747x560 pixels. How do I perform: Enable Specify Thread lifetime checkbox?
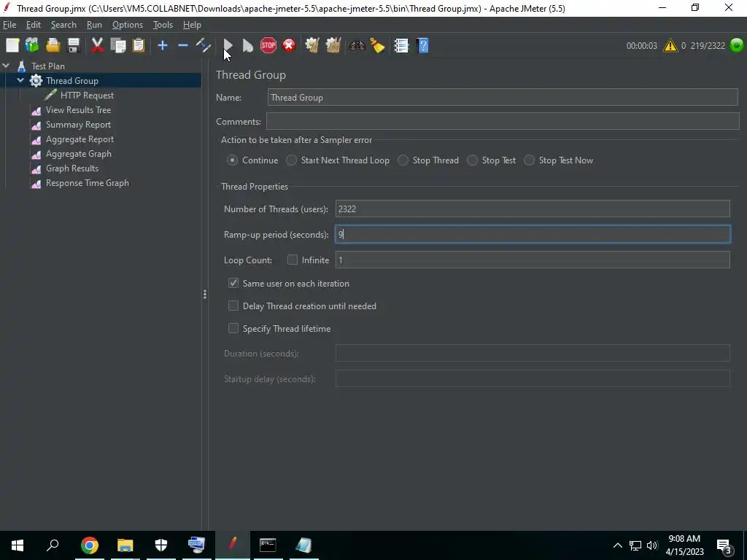click(x=233, y=328)
